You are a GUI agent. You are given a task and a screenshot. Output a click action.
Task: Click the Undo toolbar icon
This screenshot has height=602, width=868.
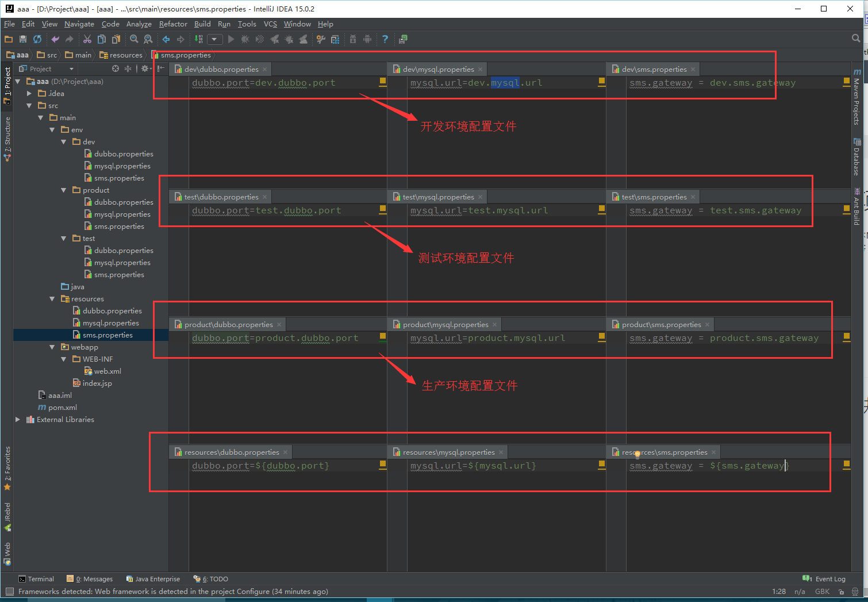click(x=55, y=39)
